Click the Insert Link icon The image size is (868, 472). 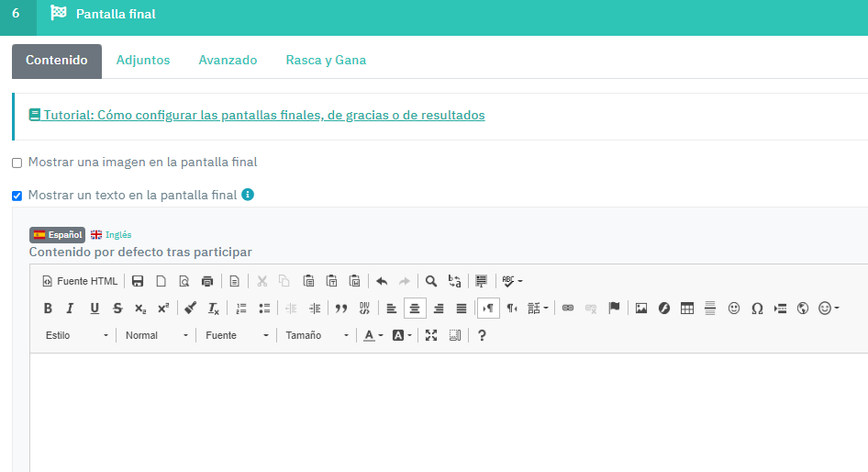[568, 308]
